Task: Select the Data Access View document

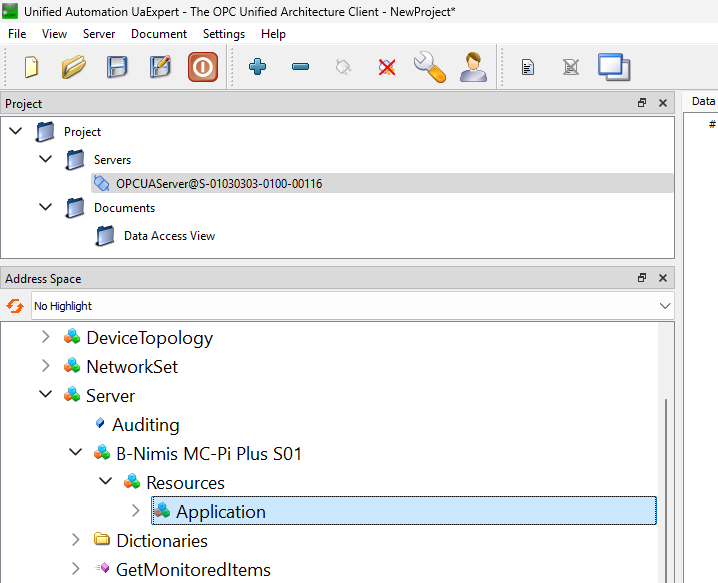Action: (x=169, y=236)
